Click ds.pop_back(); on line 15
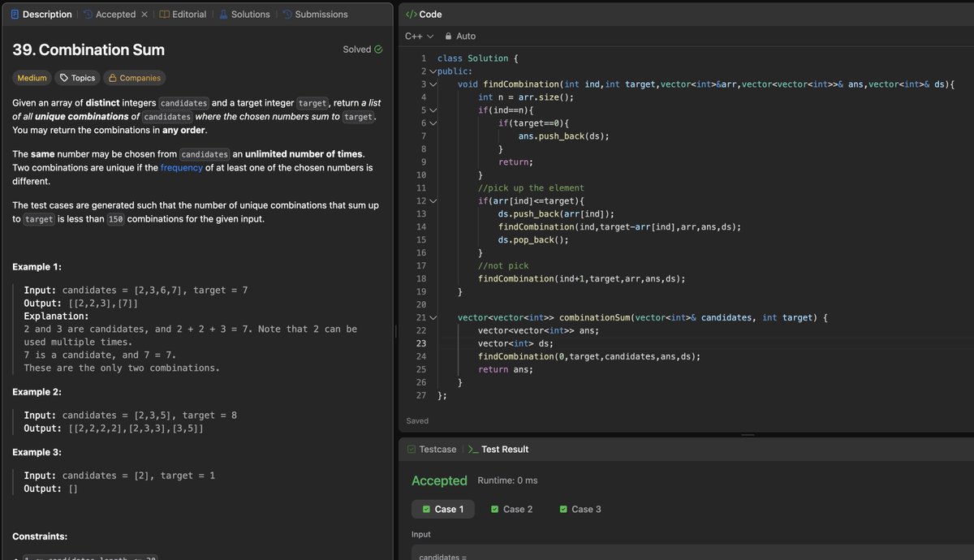This screenshot has height=560, width=974. point(533,239)
